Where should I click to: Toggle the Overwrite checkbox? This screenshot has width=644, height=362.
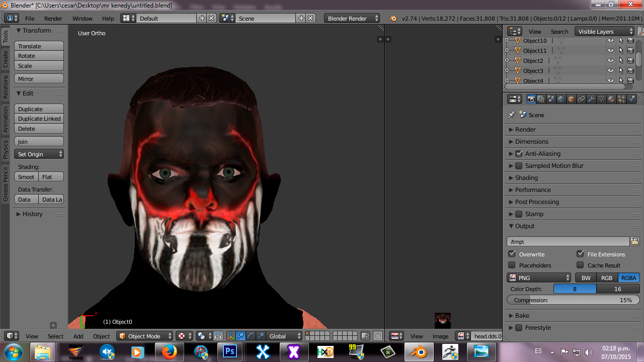[x=512, y=254]
